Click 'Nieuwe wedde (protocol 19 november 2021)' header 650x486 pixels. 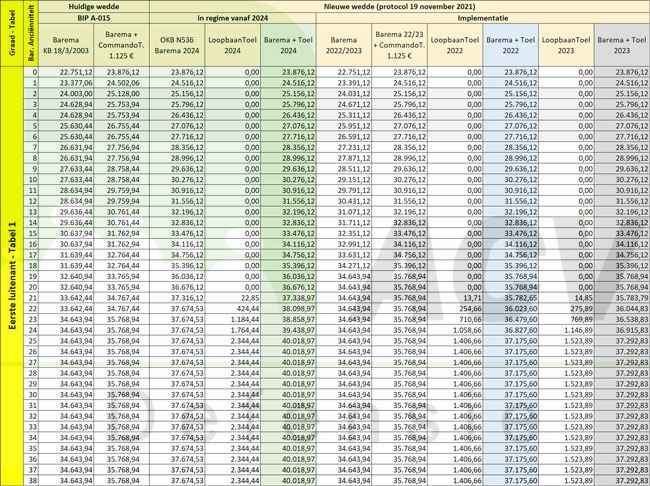click(x=400, y=6)
